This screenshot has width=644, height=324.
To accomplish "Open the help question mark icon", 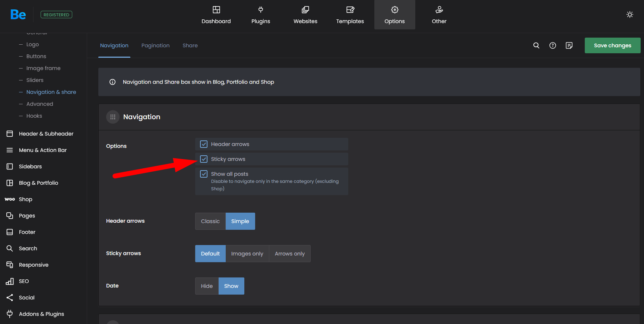I will point(552,45).
